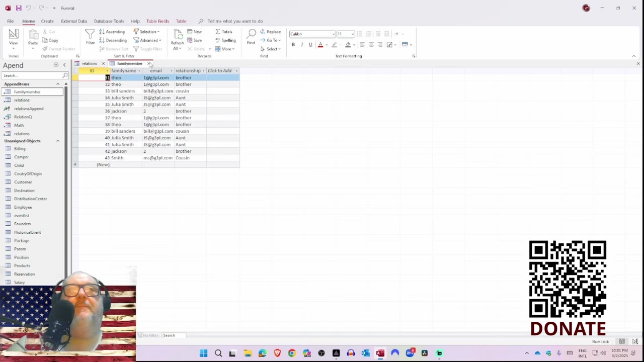Click the bullets list icon
This screenshot has width=644, height=362.
(359, 34)
